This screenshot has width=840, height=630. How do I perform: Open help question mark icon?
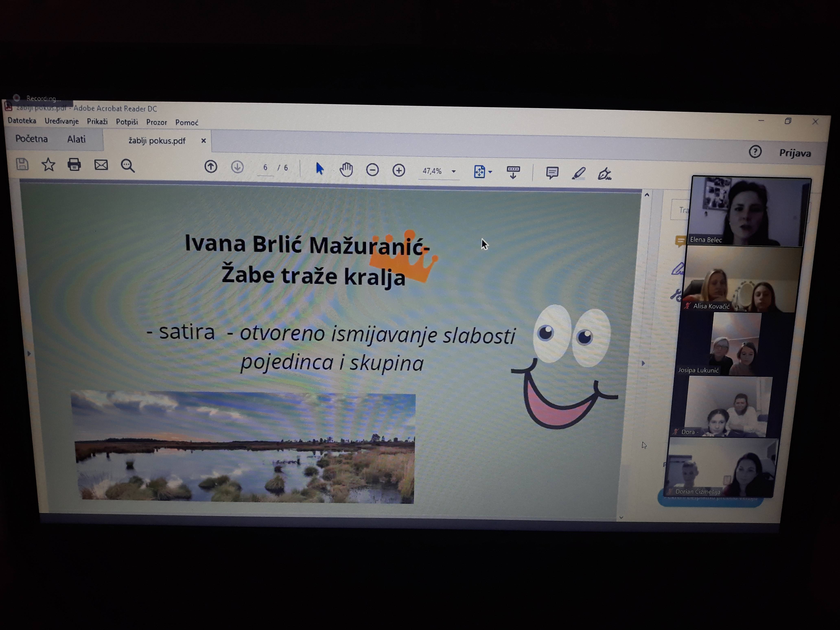[755, 152]
